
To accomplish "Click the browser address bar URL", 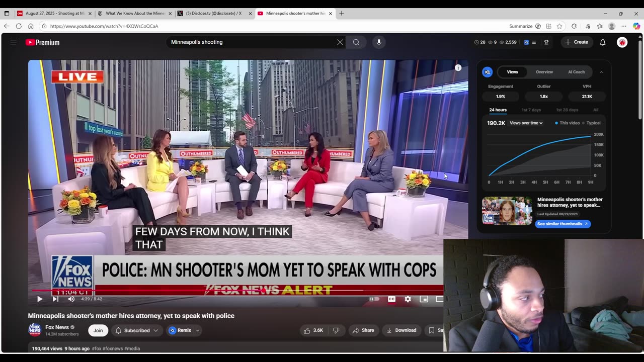I will pyautogui.click(x=104, y=26).
